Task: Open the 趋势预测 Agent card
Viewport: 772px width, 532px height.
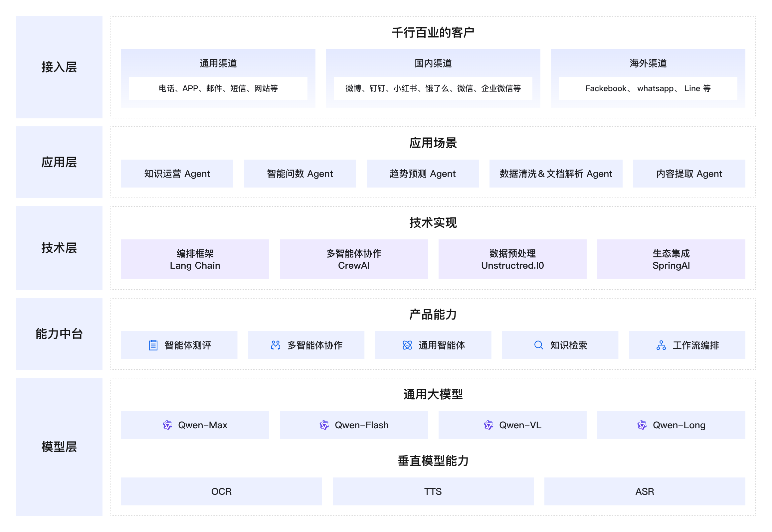Action: coord(422,173)
